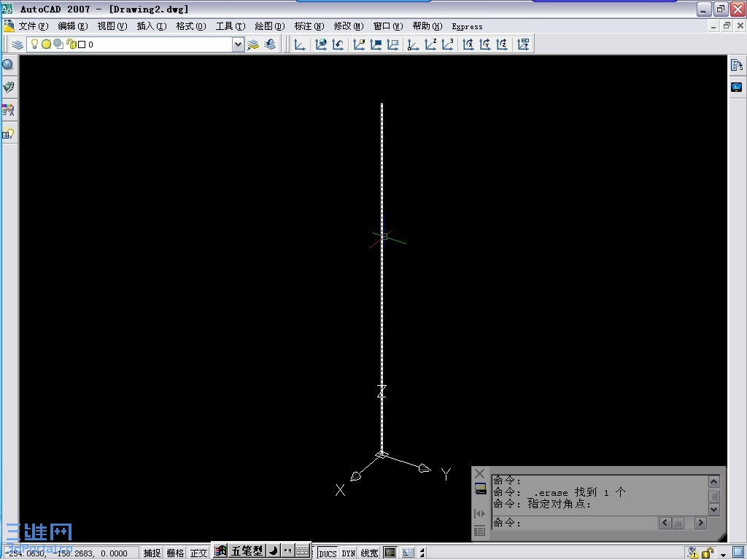Open the 视图(V) menu
This screenshot has width=747, height=560.
coord(112,26)
